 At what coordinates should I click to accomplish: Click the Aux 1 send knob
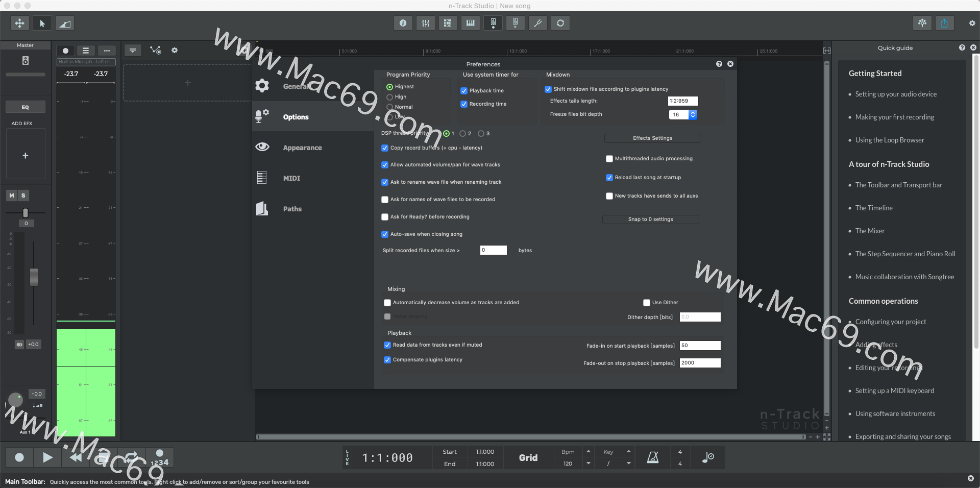pyautogui.click(x=15, y=399)
